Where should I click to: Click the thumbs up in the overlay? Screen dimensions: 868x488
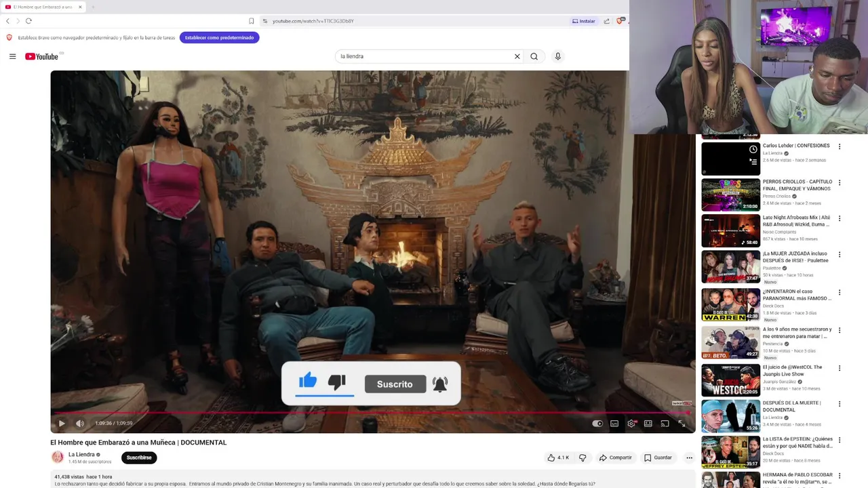coord(308,381)
